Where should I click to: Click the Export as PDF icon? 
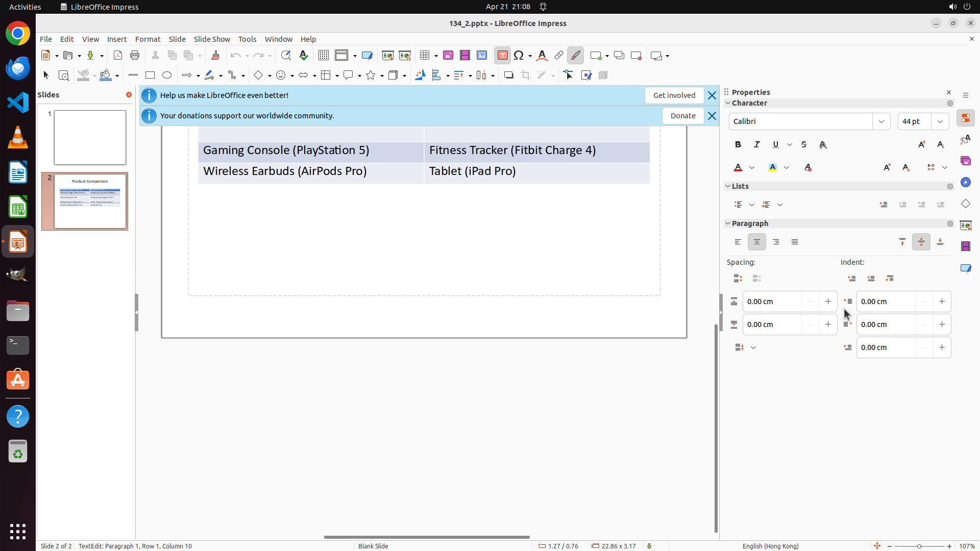click(x=118, y=56)
